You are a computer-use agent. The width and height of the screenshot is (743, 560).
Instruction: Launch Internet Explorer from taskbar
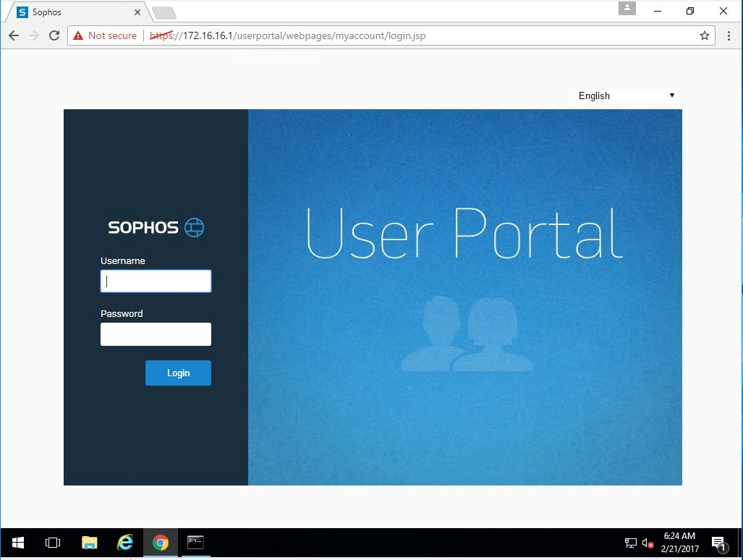(125, 543)
